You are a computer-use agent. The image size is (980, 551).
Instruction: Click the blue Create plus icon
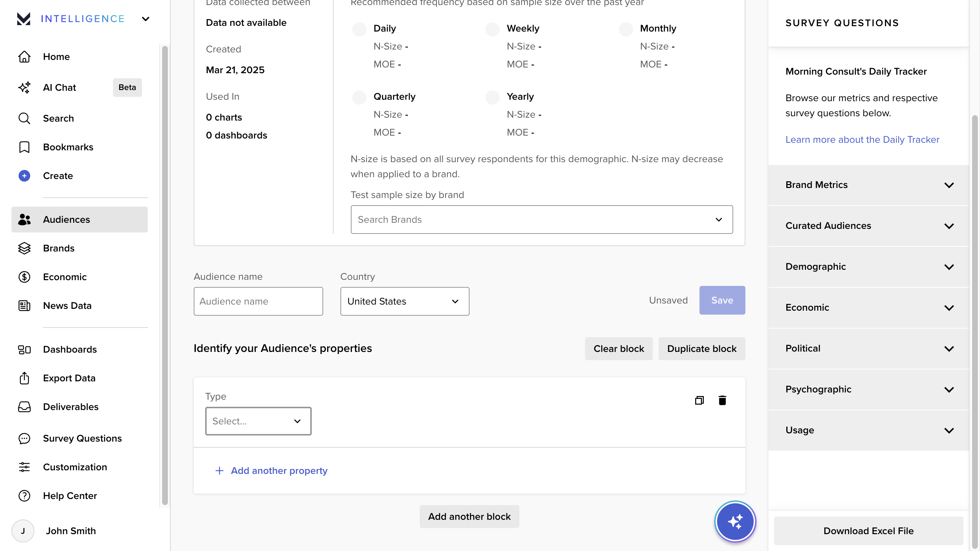tap(24, 176)
